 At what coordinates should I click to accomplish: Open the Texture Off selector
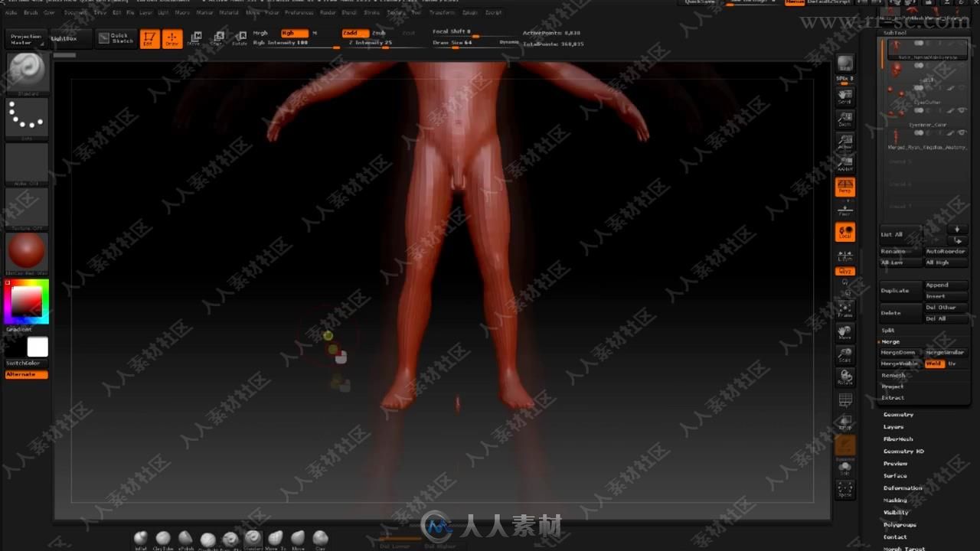click(27, 208)
